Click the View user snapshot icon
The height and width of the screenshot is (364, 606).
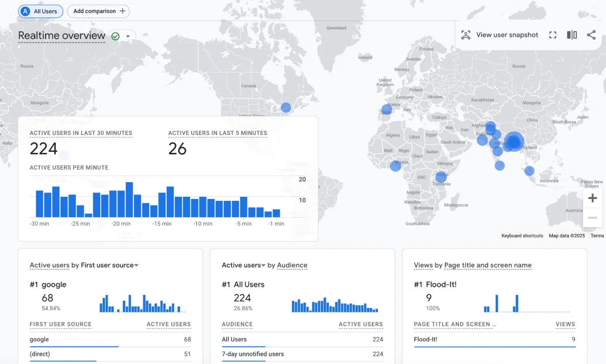[x=466, y=35]
